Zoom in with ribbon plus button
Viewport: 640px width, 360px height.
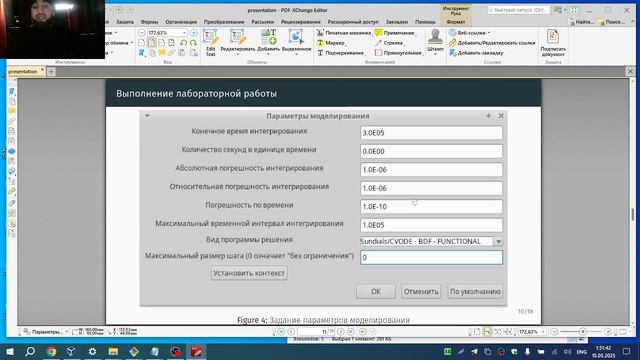(x=194, y=33)
